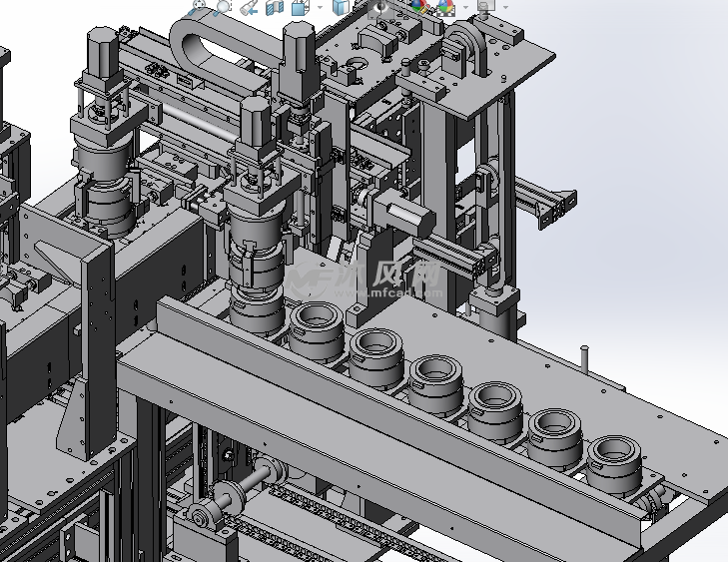Click the Previous View icon
The image size is (728, 562).
click(x=250, y=7)
